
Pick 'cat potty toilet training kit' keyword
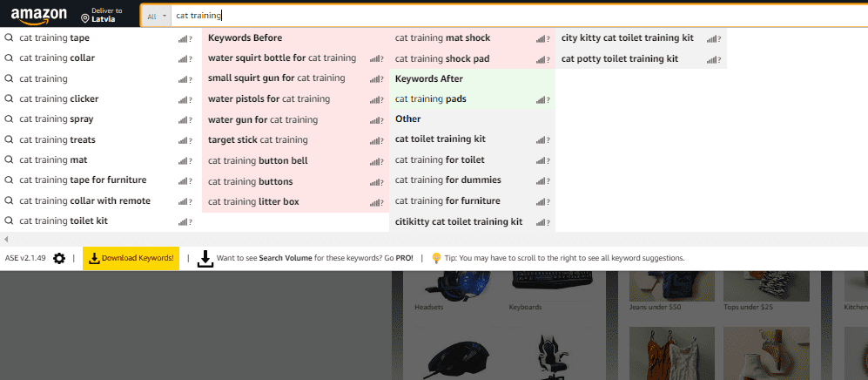pos(620,58)
